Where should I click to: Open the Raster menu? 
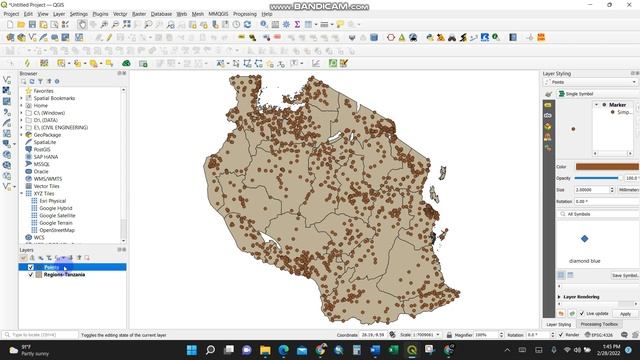(x=139, y=14)
